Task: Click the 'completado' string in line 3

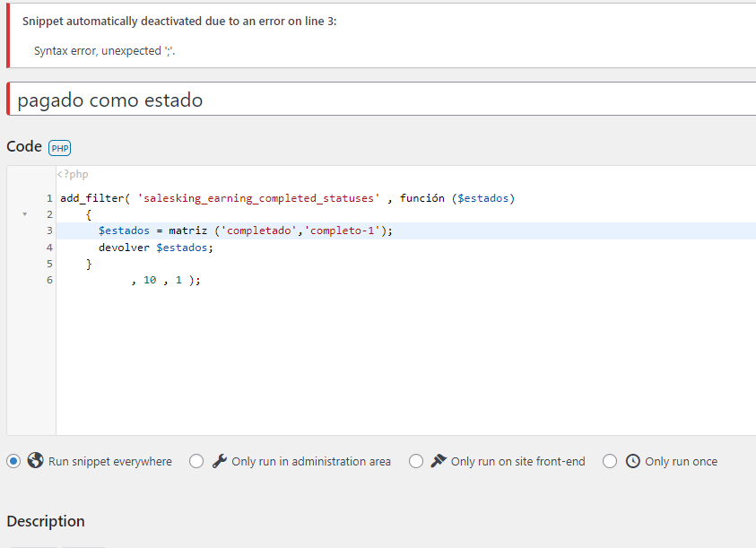Action: click(x=259, y=231)
